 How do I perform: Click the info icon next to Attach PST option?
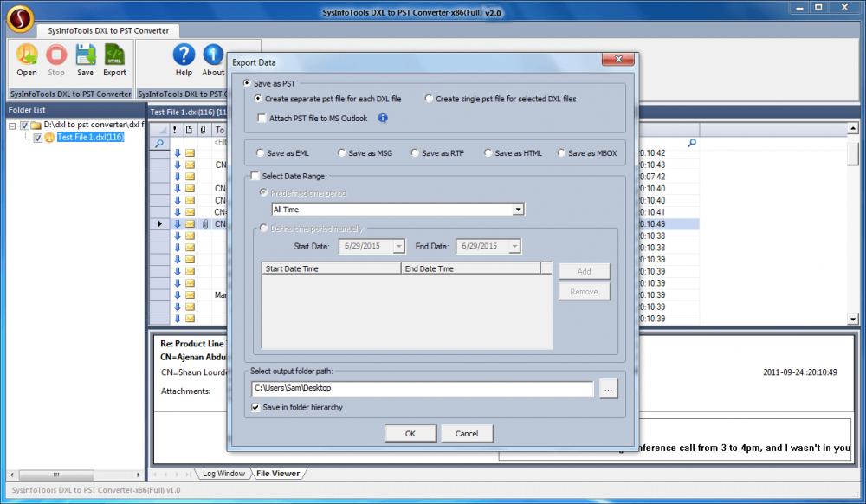coord(382,118)
